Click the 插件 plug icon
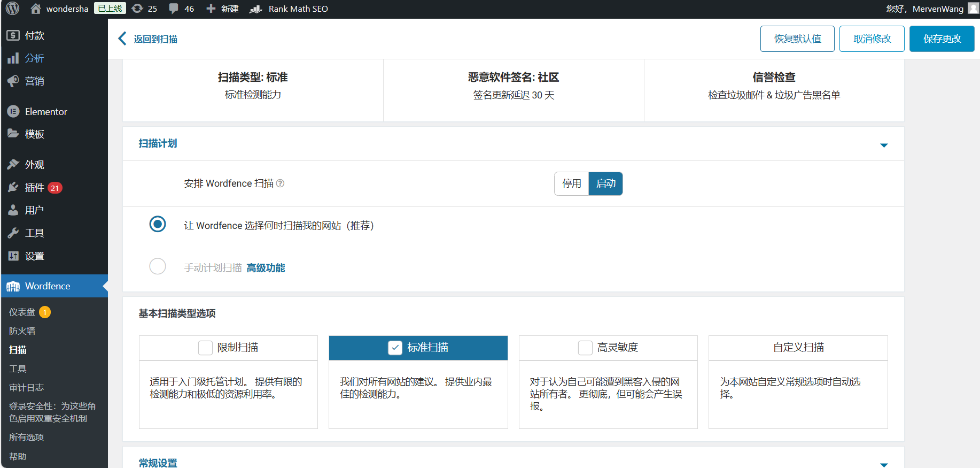980x468 pixels. pyautogui.click(x=13, y=187)
